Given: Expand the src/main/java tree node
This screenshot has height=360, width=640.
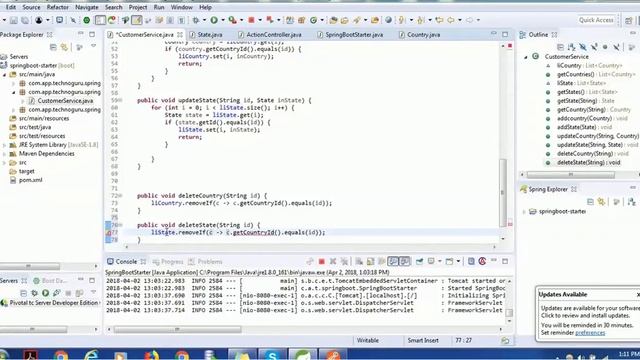Looking at the screenshot, I should click(4, 75).
